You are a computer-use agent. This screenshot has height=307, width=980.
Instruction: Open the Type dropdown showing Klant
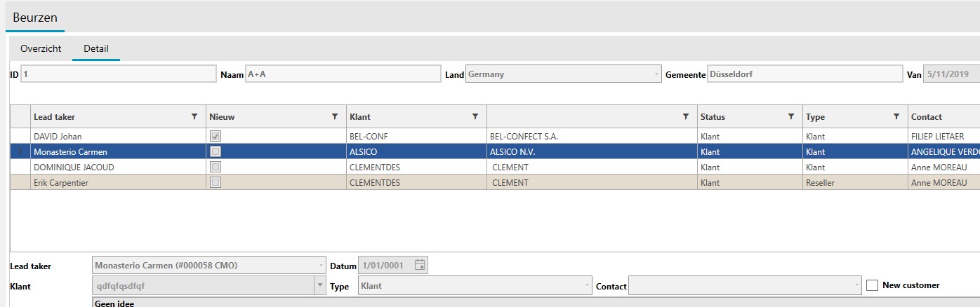pyautogui.click(x=587, y=286)
